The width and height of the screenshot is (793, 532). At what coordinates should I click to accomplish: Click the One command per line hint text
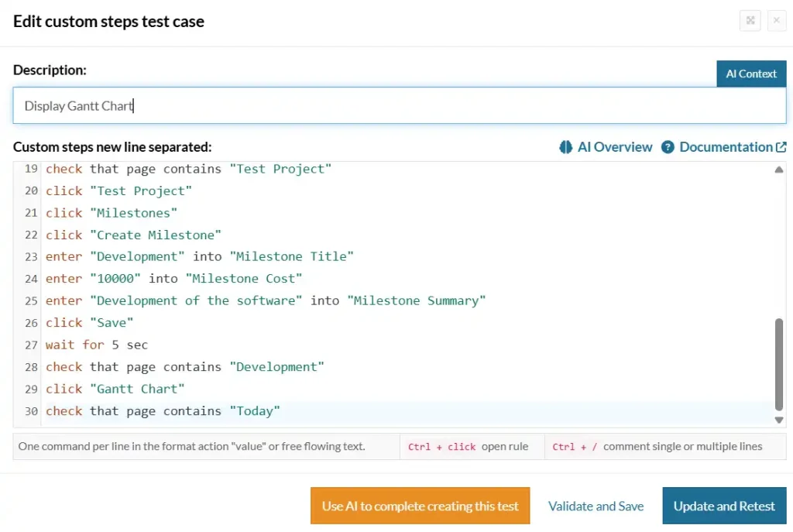(192, 447)
